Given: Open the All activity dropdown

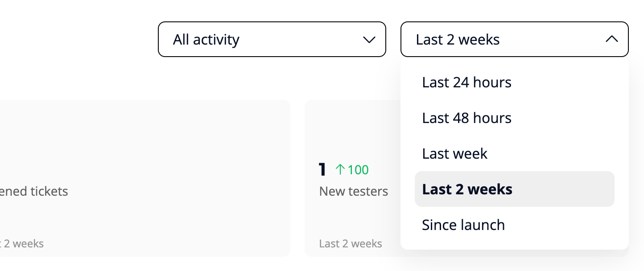Looking at the screenshot, I should coord(272,39).
